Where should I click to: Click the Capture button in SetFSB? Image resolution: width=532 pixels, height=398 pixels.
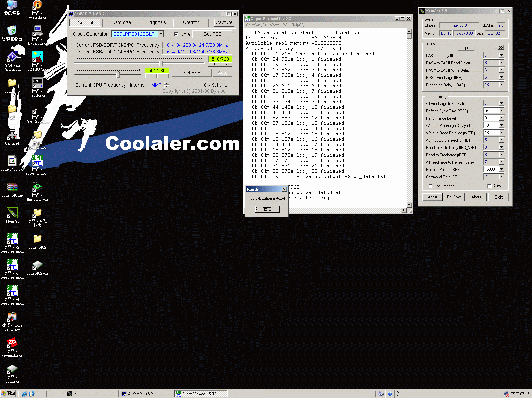click(224, 22)
